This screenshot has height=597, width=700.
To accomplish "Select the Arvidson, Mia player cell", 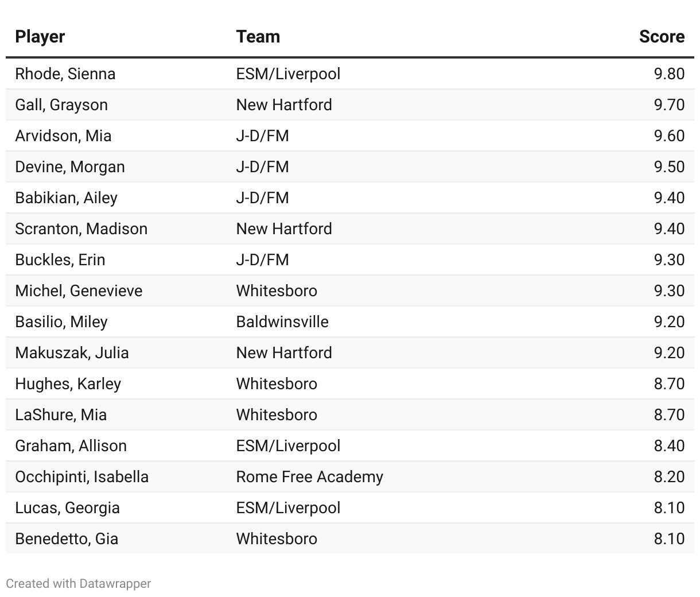I will (63, 136).
